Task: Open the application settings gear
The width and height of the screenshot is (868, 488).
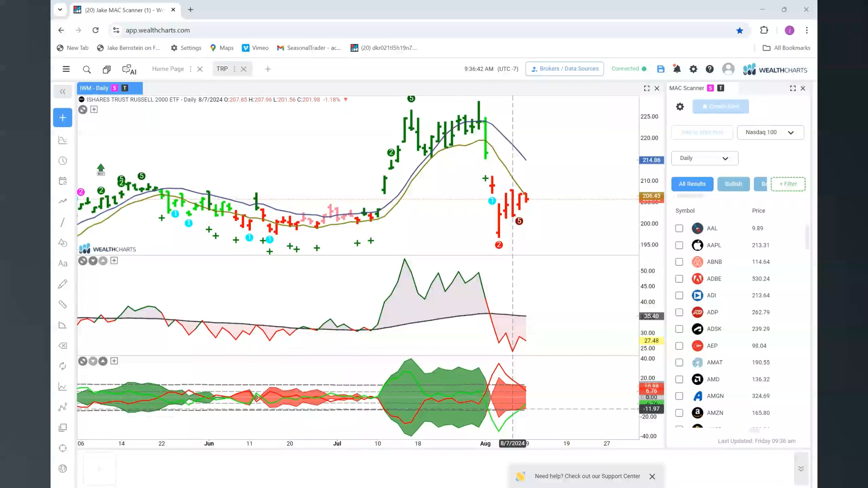Action: pyautogui.click(x=693, y=69)
